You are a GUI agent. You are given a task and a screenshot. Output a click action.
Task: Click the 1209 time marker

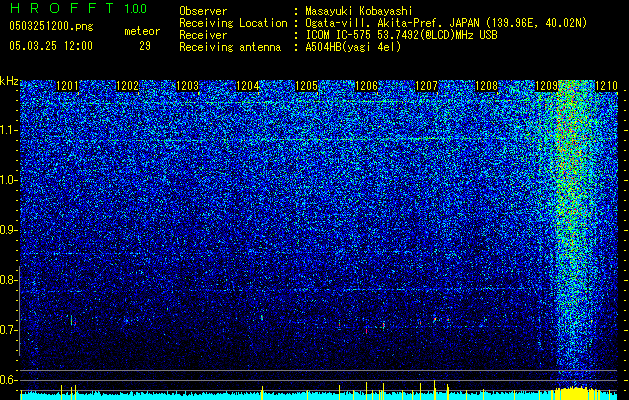click(x=546, y=86)
